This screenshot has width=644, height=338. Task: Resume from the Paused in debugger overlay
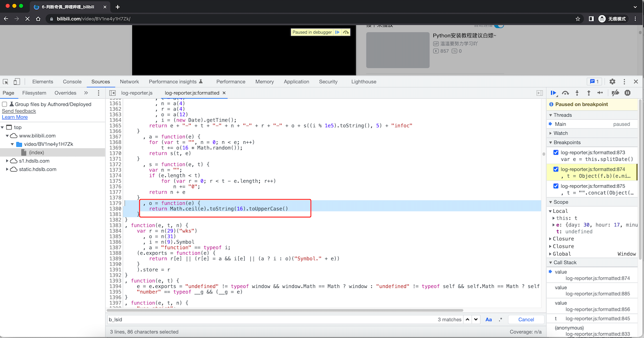[x=338, y=32]
